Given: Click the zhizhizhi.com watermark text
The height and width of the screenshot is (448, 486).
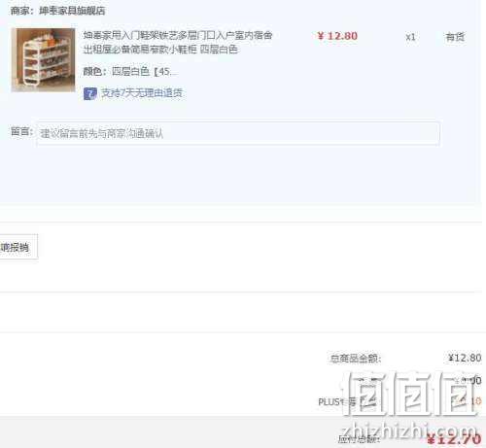Looking at the screenshot, I should pyautogui.click(x=409, y=430).
